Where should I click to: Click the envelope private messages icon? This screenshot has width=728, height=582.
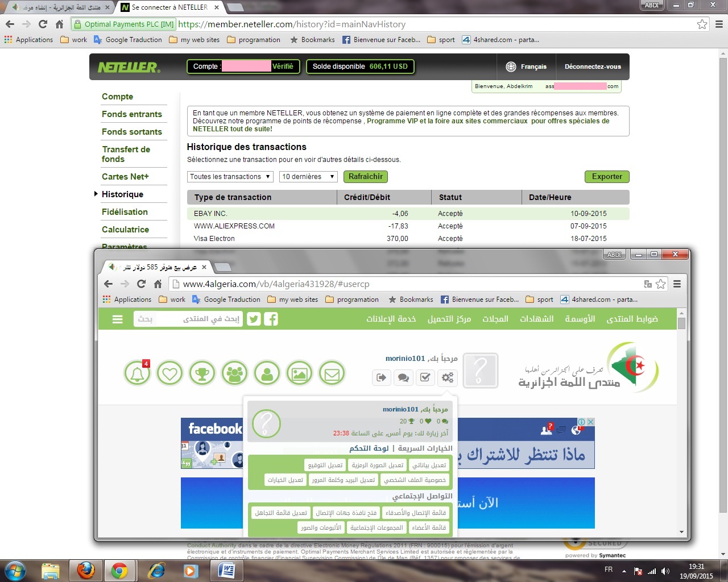click(x=332, y=373)
